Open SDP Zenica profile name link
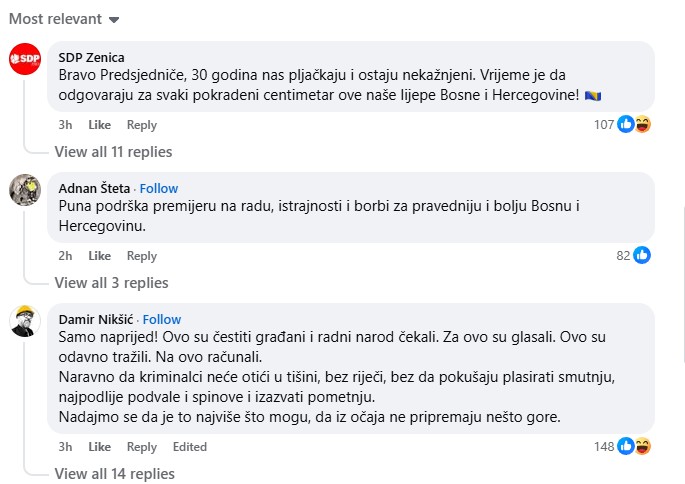This screenshot has height=484, width=685. point(92,57)
